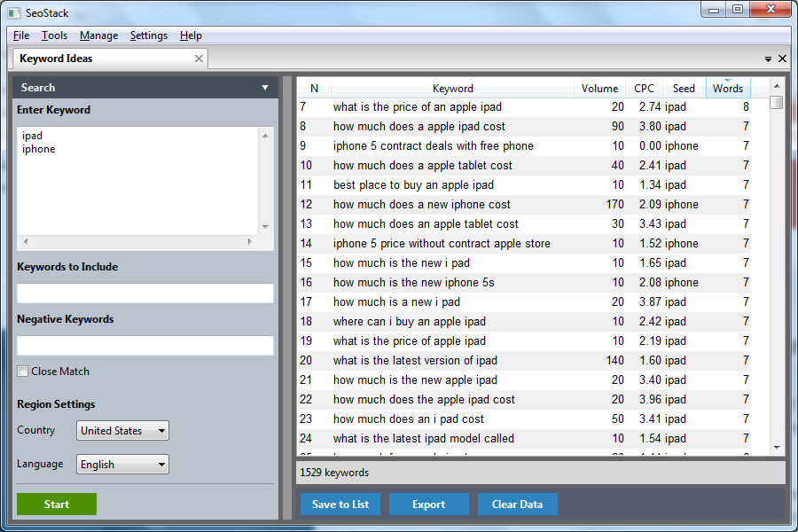
Task: Select row "how much is a new i pad"
Action: 524,301
